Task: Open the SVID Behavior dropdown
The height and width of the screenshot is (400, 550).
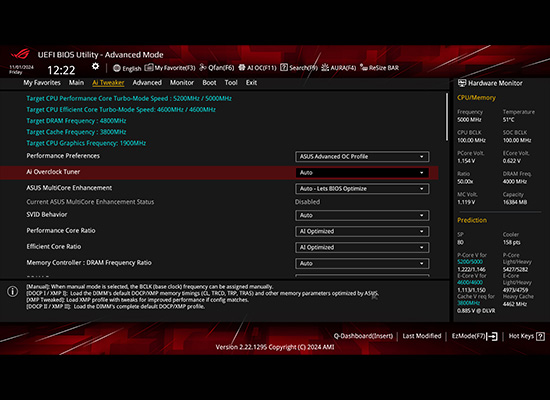Action: (x=362, y=215)
